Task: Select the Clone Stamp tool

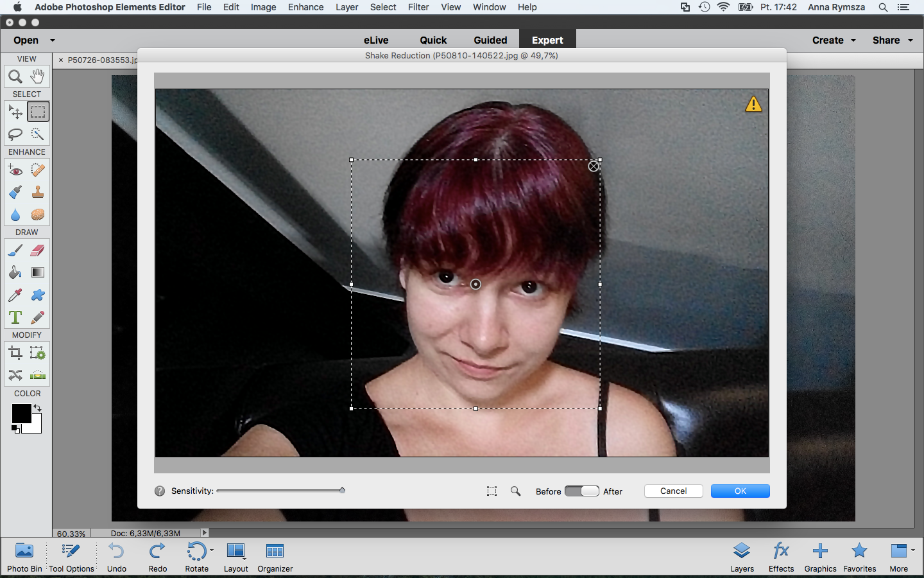Action: click(x=38, y=192)
